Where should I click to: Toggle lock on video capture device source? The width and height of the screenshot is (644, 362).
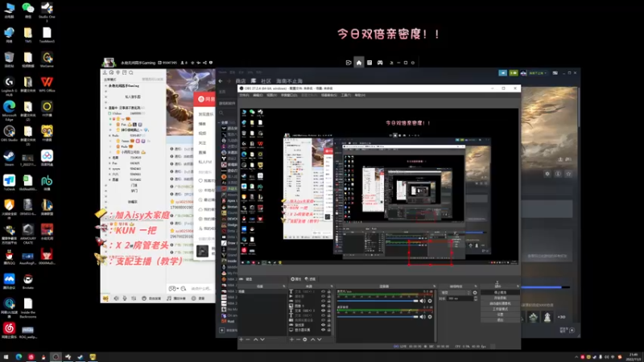(x=329, y=320)
